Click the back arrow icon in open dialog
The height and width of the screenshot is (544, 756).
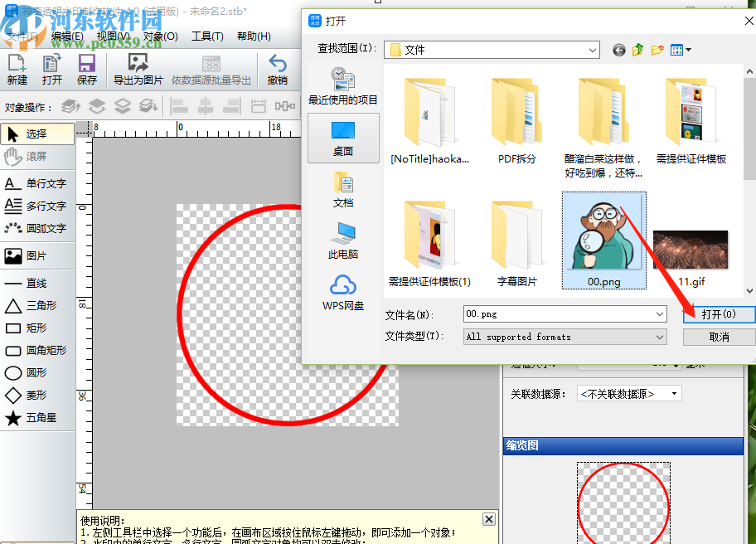coord(619,50)
